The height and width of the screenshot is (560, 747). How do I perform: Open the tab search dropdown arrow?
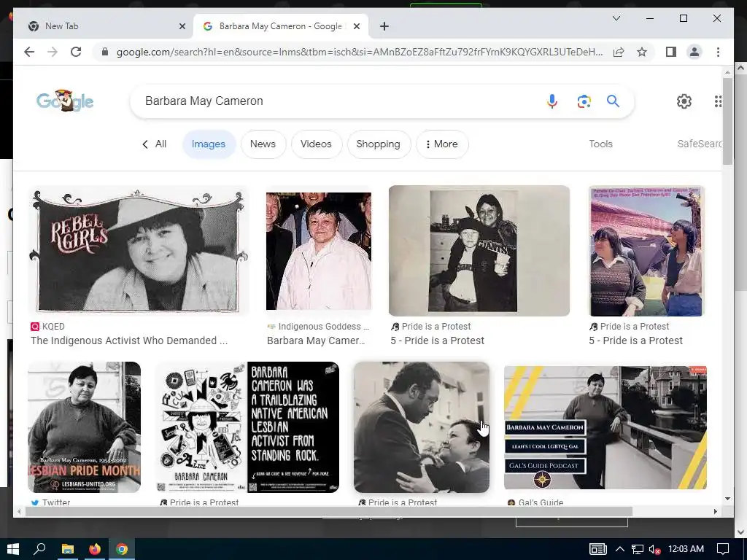tap(616, 18)
